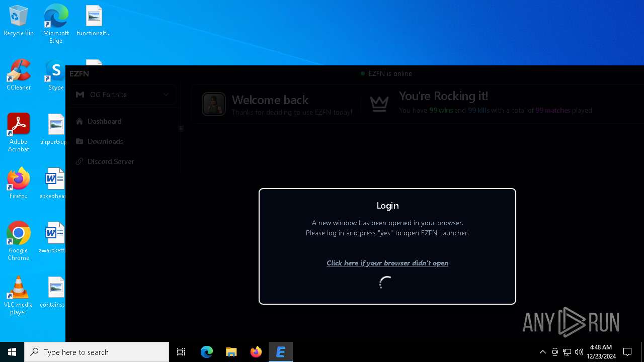
Task: Open Microsoft Edge desktop shortcut
Action: click(56, 24)
